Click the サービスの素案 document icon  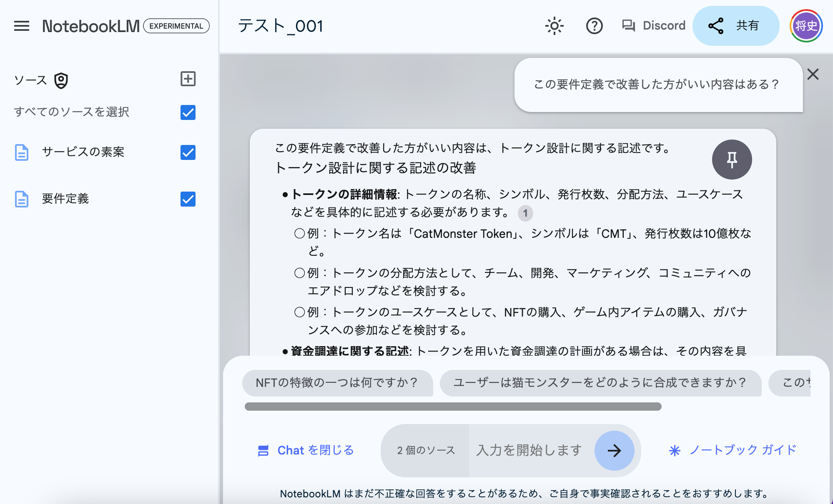(22, 152)
